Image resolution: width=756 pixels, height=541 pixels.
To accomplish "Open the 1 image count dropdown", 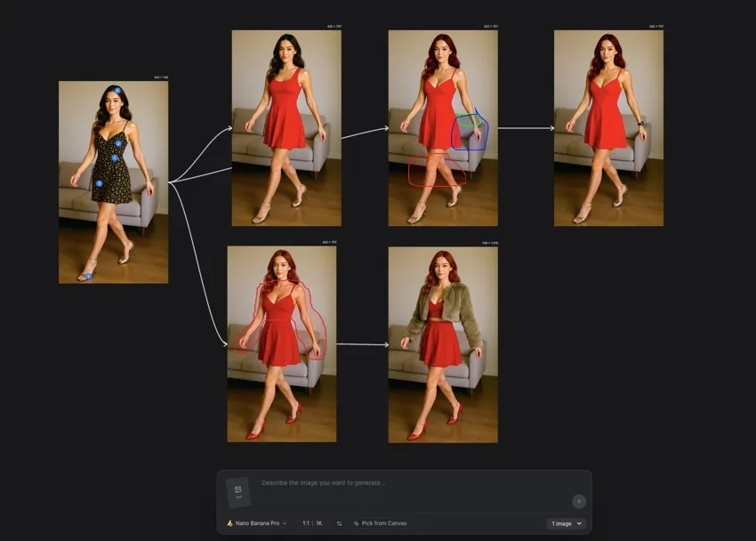I will [565, 523].
